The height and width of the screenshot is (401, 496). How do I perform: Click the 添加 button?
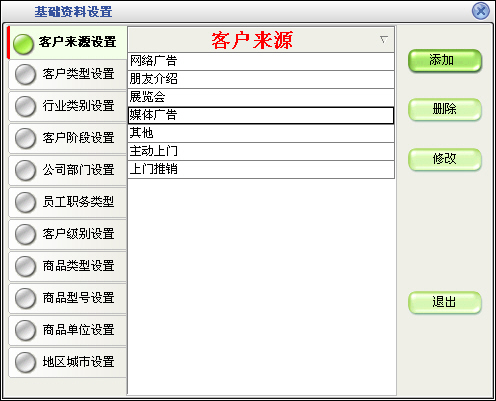click(445, 60)
